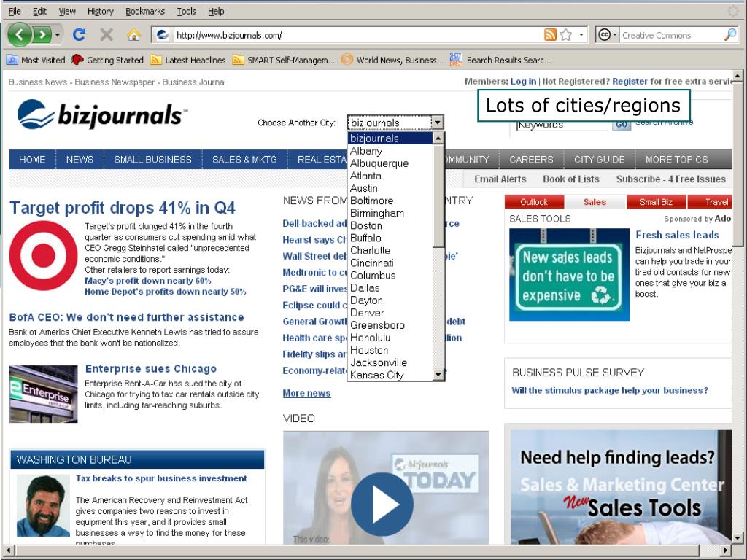Viewport: 747px width, 560px height.
Task: Click the Target bullseye logo image
Action: [43, 256]
